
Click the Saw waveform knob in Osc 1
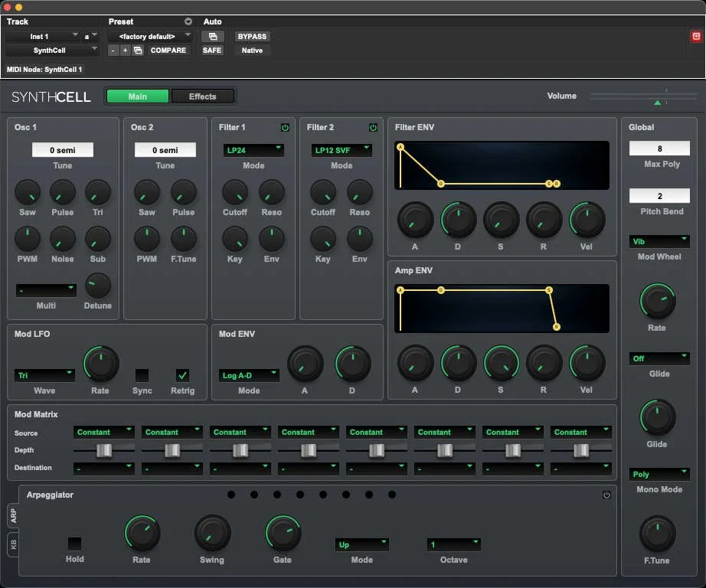pos(27,194)
